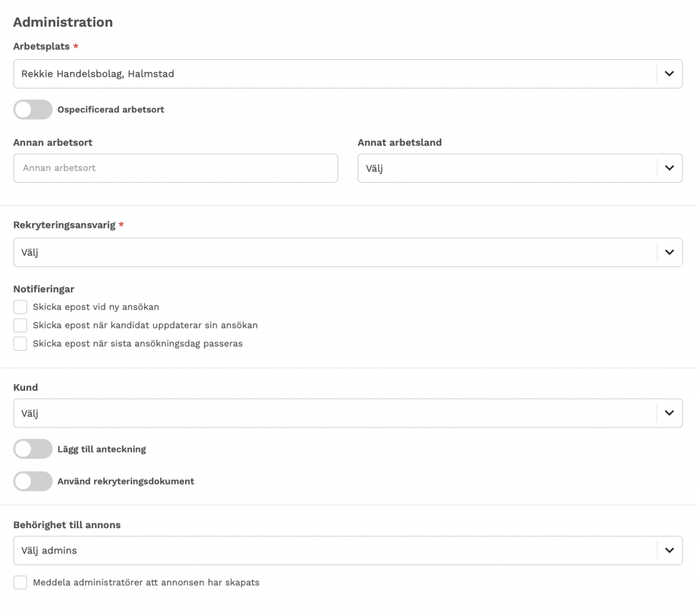This screenshot has height=616, width=697.
Task: Check Skicka epost vid ny ansökan
Action: click(20, 307)
